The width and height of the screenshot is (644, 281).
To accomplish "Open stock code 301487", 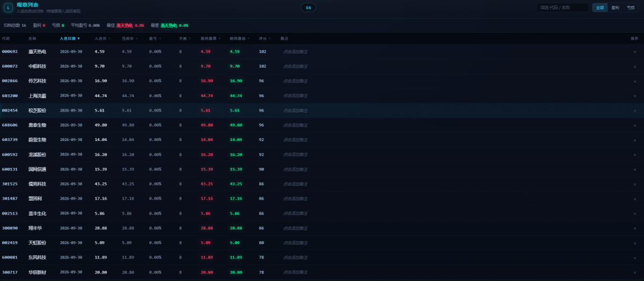I will 10,198.
